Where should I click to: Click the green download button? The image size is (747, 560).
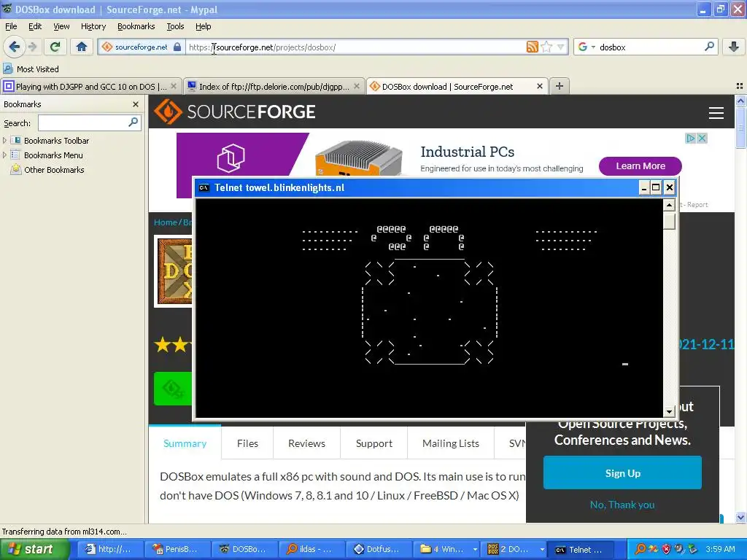click(x=173, y=389)
